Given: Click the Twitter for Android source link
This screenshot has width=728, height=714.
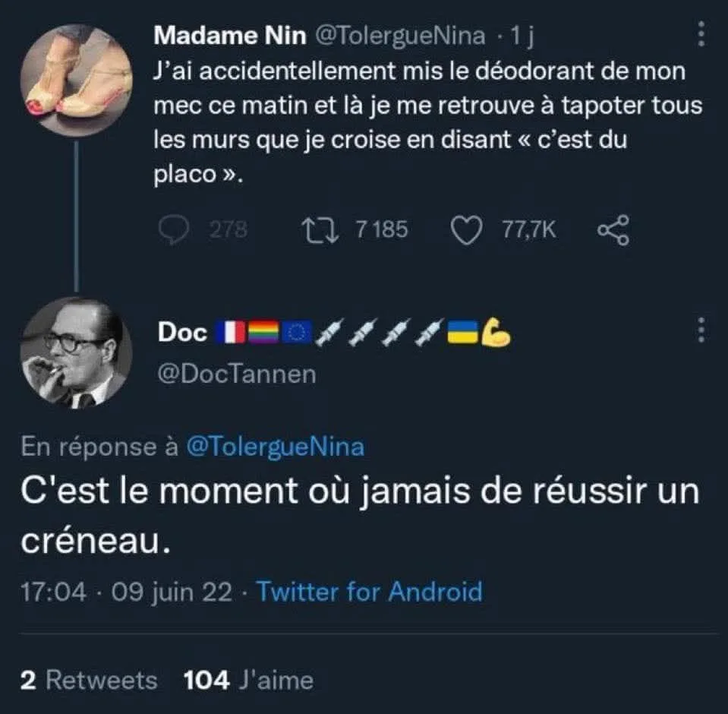Looking at the screenshot, I should coord(370,592).
